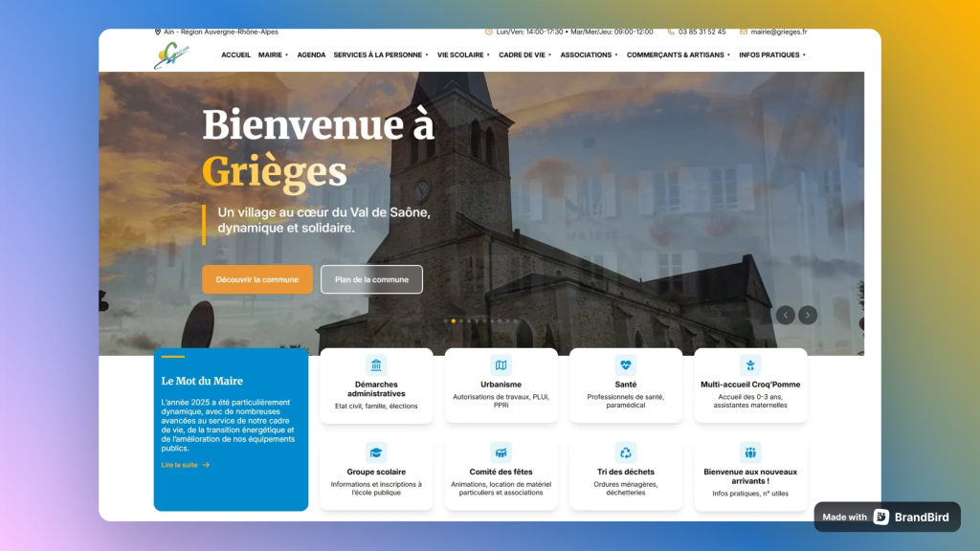Go to the previous hero slide

[786, 315]
